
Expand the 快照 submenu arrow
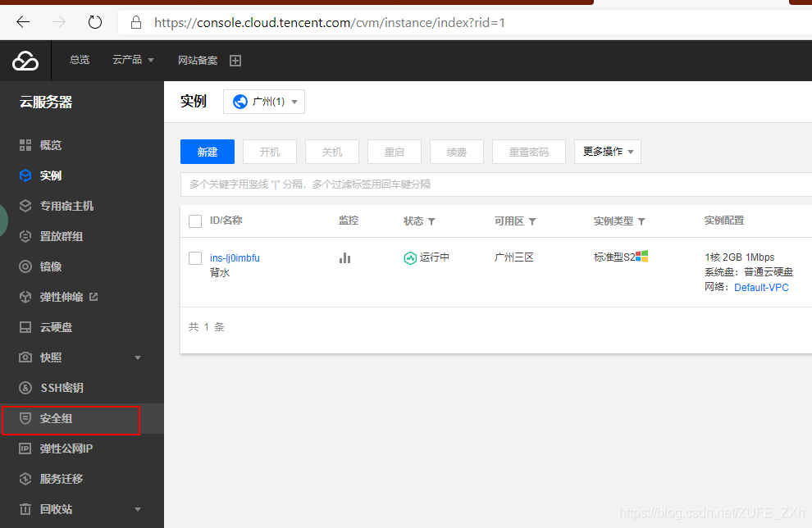138,357
